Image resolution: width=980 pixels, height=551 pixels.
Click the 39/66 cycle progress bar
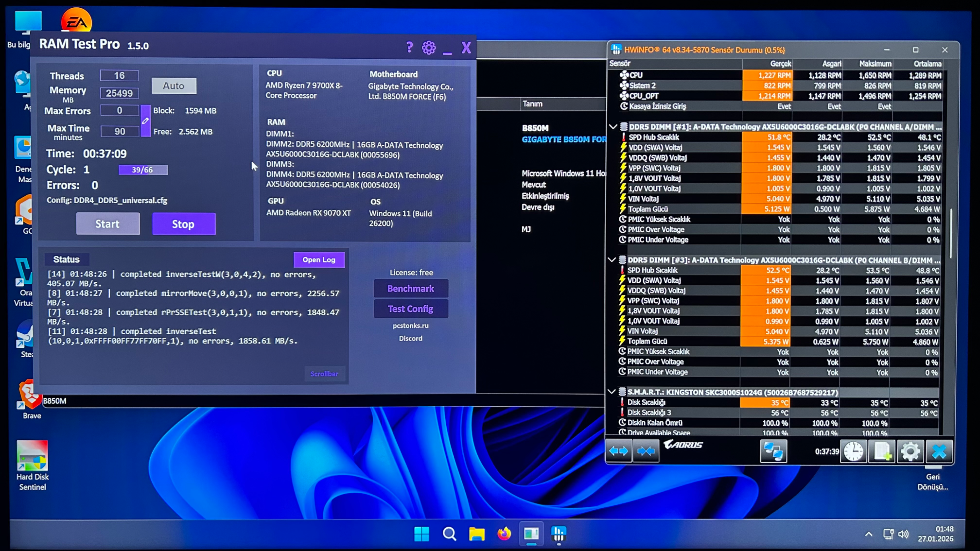tap(143, 170)
